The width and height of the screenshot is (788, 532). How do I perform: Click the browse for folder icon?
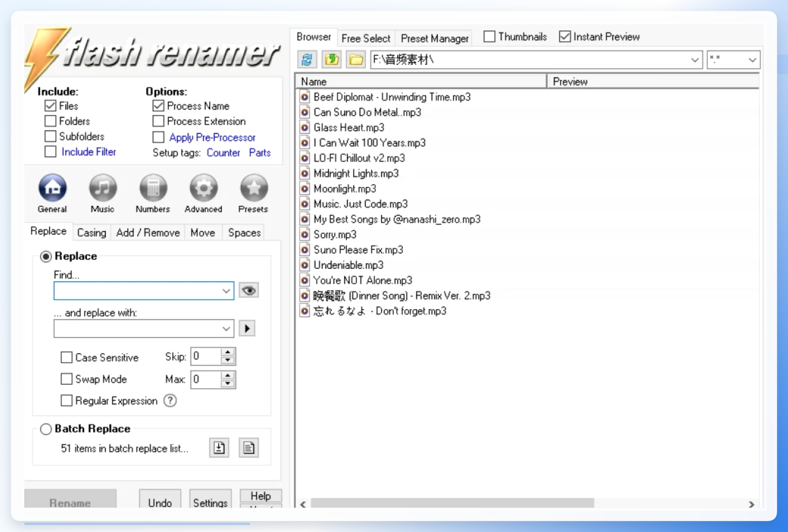356,59
